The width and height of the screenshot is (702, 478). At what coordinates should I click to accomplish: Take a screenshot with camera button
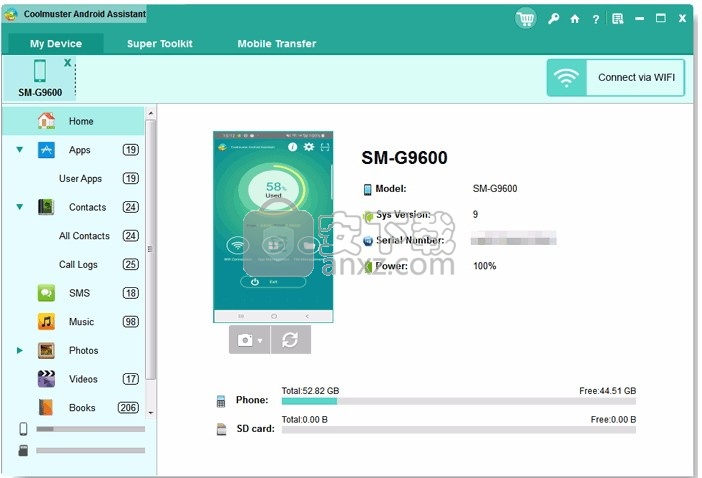(245, 340)
